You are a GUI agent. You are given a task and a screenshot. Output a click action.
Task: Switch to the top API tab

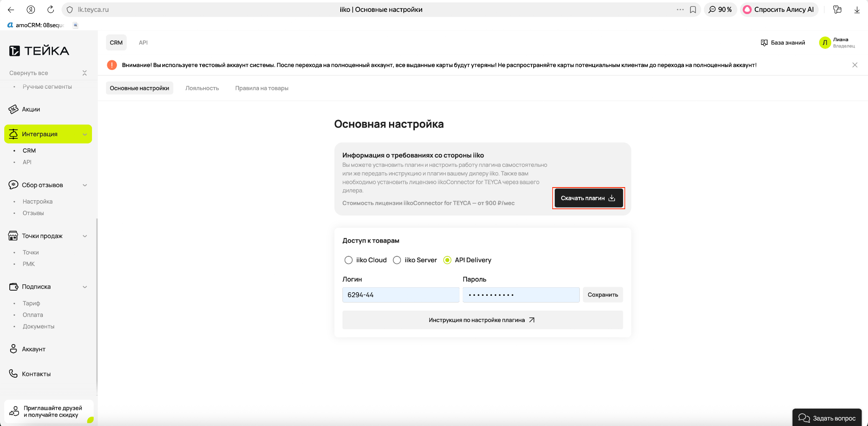(143, 42)
